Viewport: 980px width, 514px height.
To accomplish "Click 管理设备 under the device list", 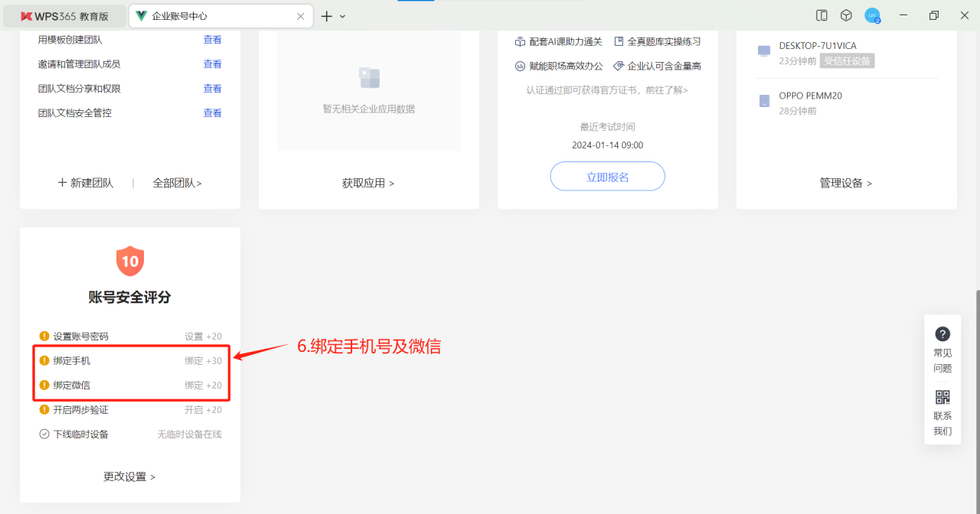I will [x=845, y=183].
